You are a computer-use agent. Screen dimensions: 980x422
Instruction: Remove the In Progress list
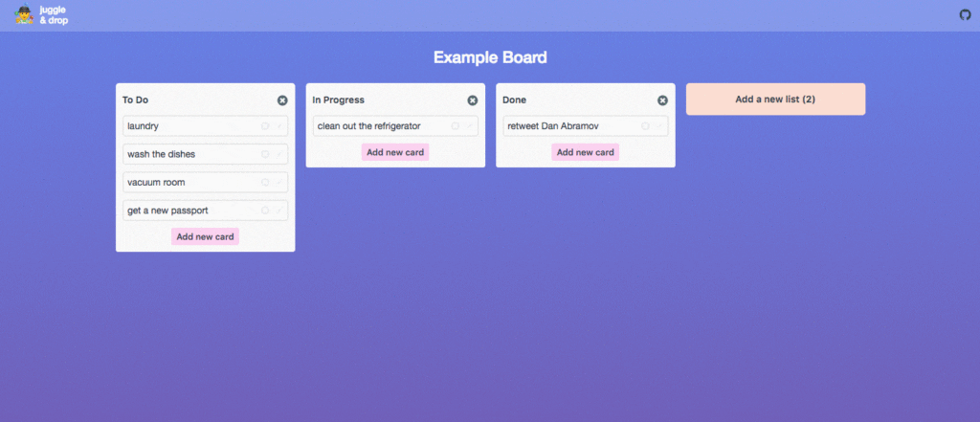[473, 100]
